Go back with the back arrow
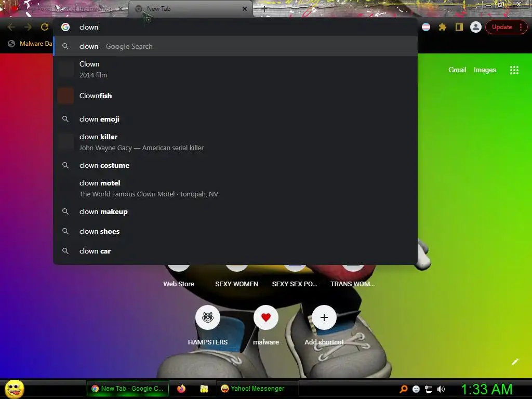The width and height of the screenshot is (532, 399). (11, 27)
